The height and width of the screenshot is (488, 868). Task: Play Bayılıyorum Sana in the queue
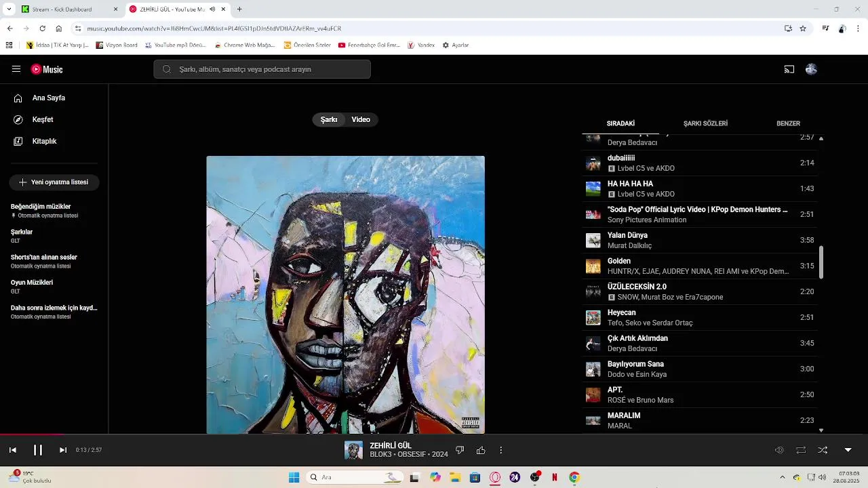[701, 369]
